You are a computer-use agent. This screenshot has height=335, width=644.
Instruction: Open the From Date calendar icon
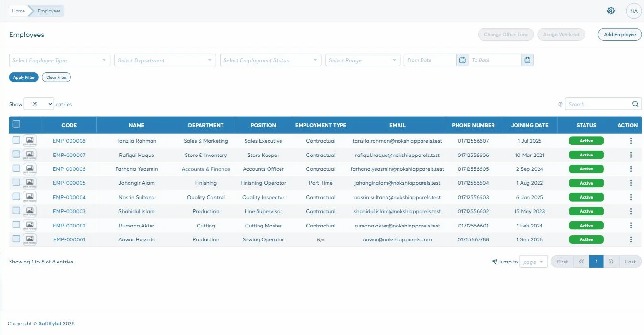462,60
